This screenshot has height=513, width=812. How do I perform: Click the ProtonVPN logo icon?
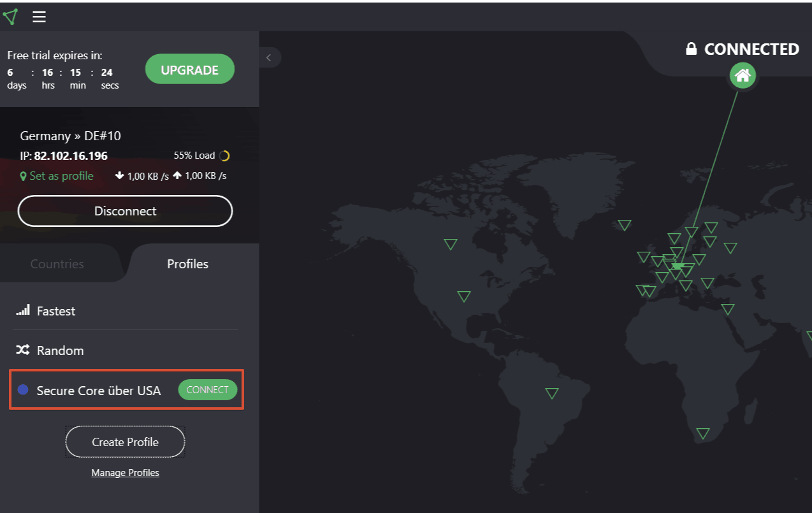(10, 17)
